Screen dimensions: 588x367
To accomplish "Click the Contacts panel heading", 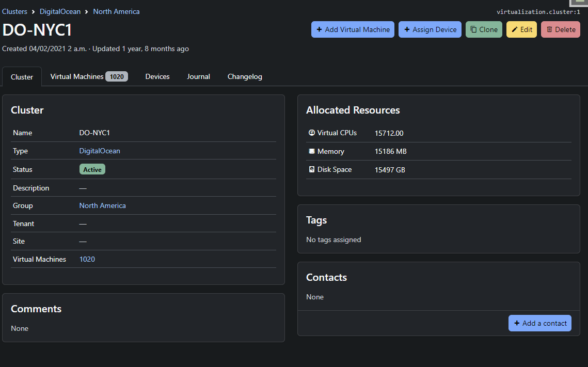I will [x=326, y=277].
